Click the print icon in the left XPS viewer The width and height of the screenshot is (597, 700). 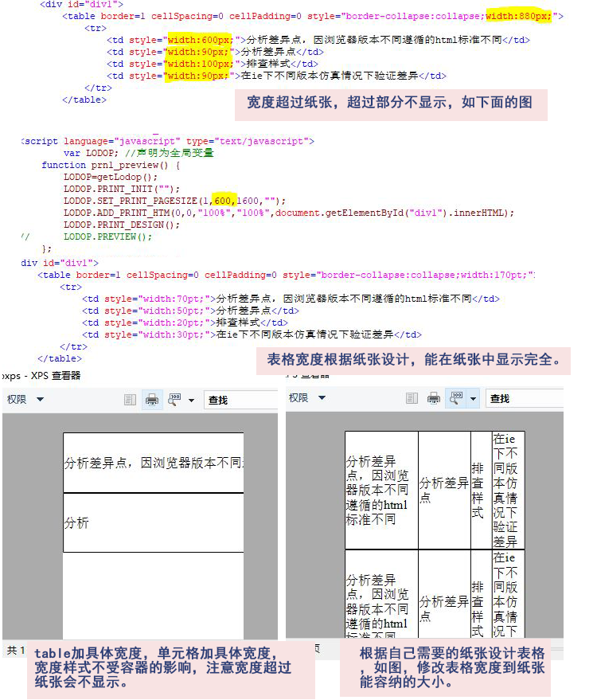click(151, 400)
